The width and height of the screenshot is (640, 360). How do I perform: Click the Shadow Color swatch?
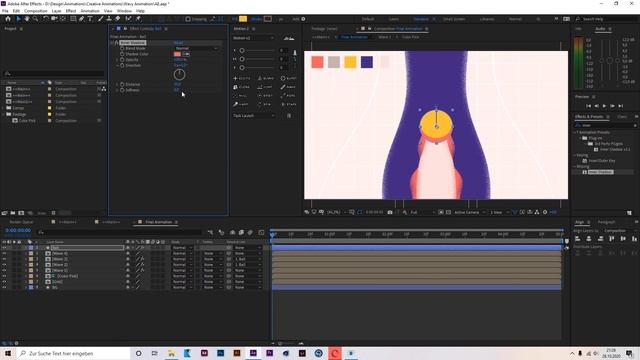pyautogui.click(x=177, y=54)
